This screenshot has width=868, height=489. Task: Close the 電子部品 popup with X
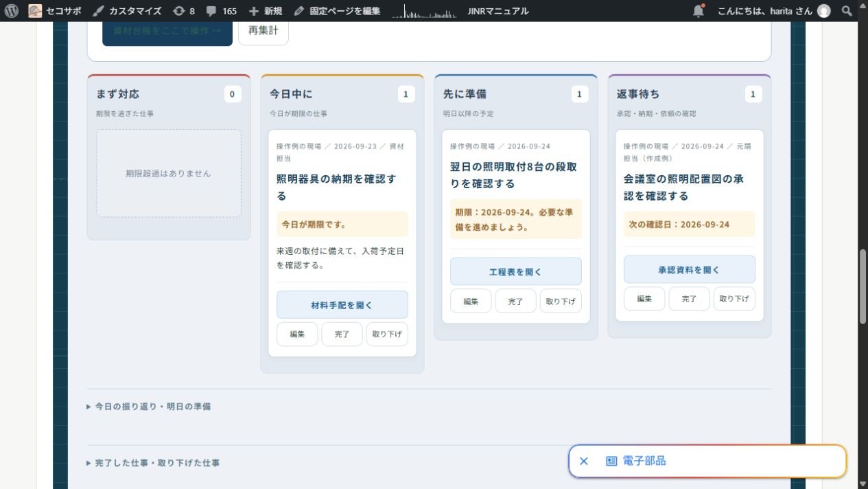tap(584, 461)
